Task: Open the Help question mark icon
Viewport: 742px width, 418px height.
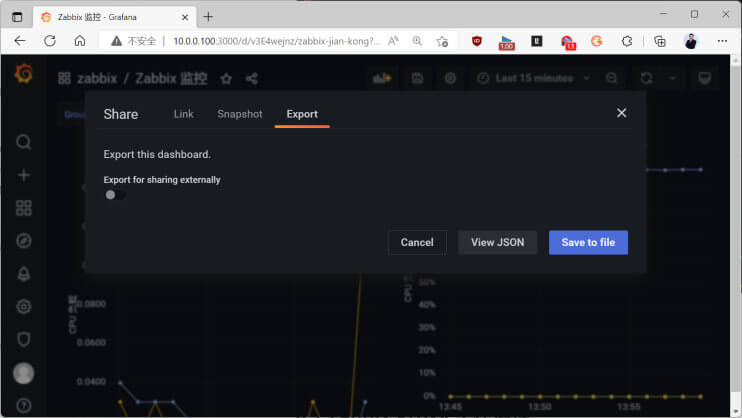Action: (x=24, y=406)
